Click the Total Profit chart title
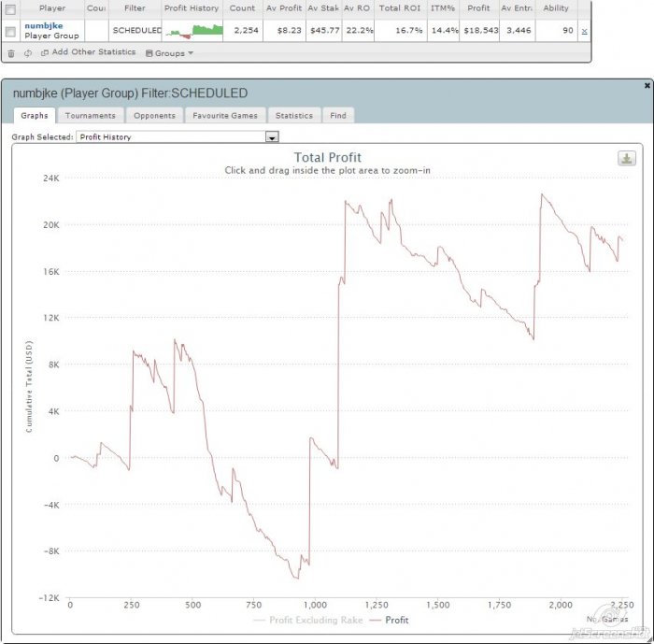Viewport: 654px width, 644px height. pyautogui.click(x=327, y=157)
